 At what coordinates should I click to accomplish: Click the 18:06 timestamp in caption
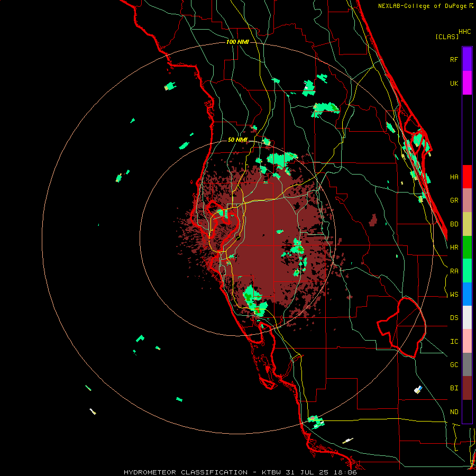point(346,472)
